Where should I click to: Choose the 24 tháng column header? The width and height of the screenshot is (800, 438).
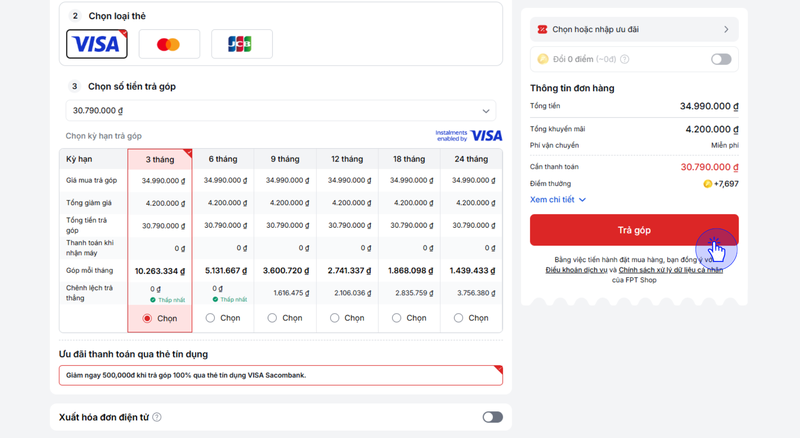471,159
